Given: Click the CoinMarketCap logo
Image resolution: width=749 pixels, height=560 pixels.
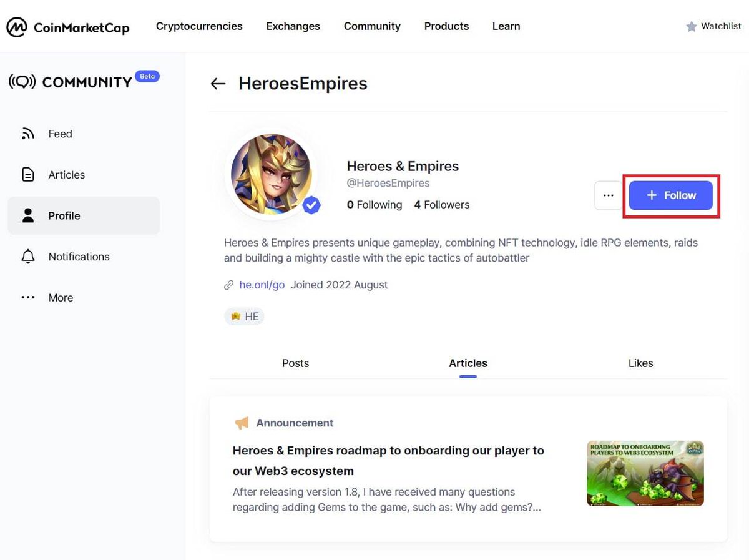Looking at the screenshot, I should coord(67,26).
